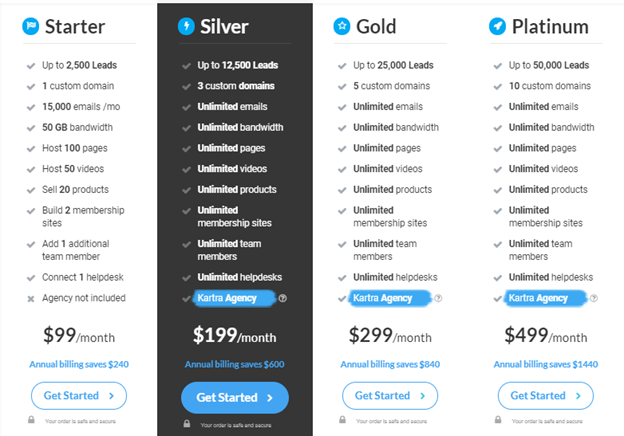Click the Silver plan lightning bolt icon
This screenshot has width=624, height=436.
pyautogui.click(x=186, y=26)
